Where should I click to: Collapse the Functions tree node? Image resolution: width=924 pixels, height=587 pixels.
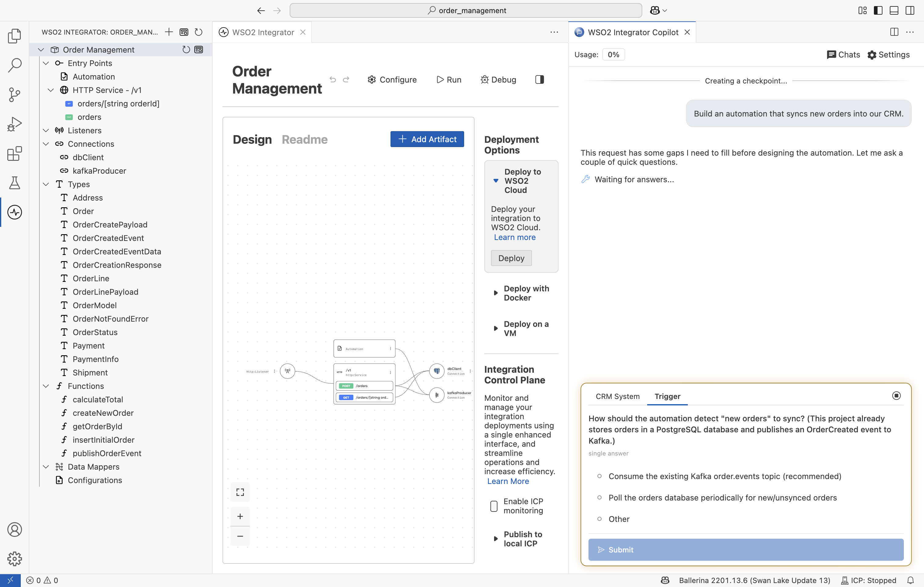pyautogui.click(x=46, y=386)
